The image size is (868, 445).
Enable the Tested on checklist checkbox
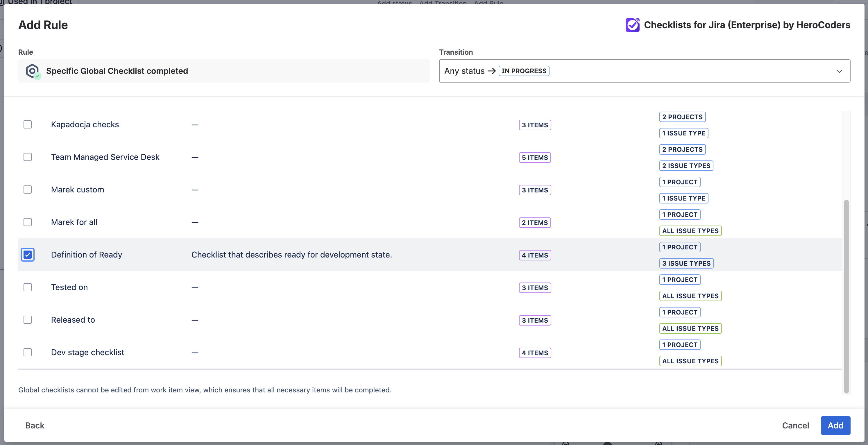point(28,287)
